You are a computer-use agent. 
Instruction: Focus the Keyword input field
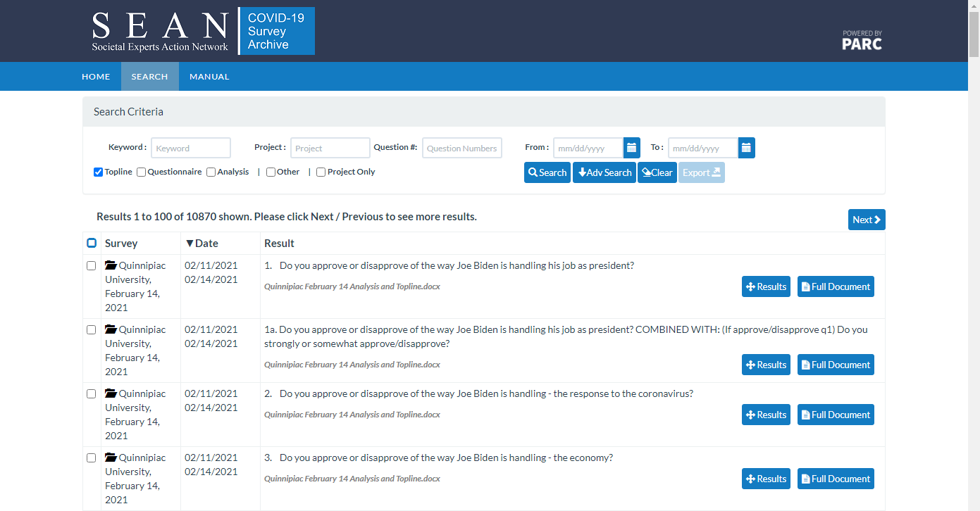pyautogui.click(x=191, y=148)
